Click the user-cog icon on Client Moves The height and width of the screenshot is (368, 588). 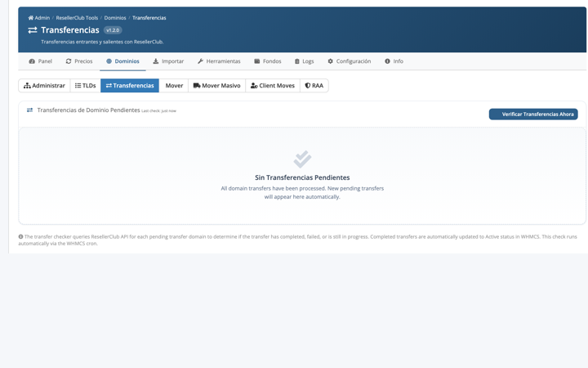click(x=254, y=86)
